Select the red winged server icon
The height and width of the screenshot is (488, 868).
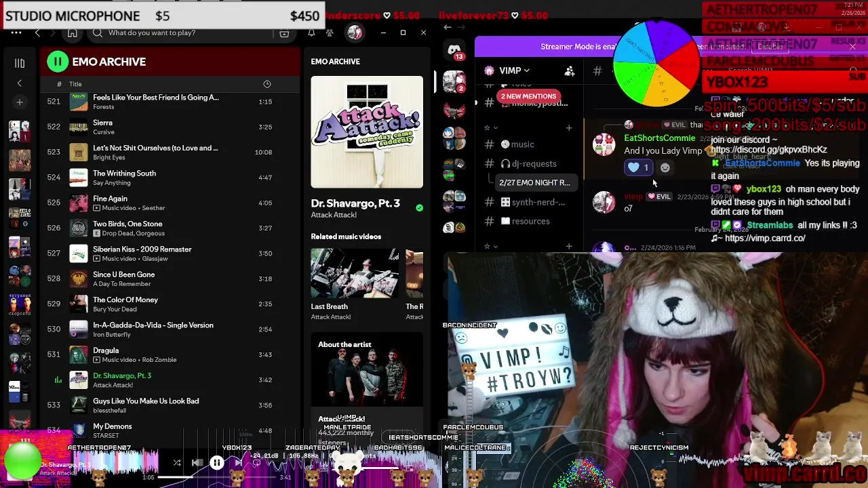click(454, 109)
